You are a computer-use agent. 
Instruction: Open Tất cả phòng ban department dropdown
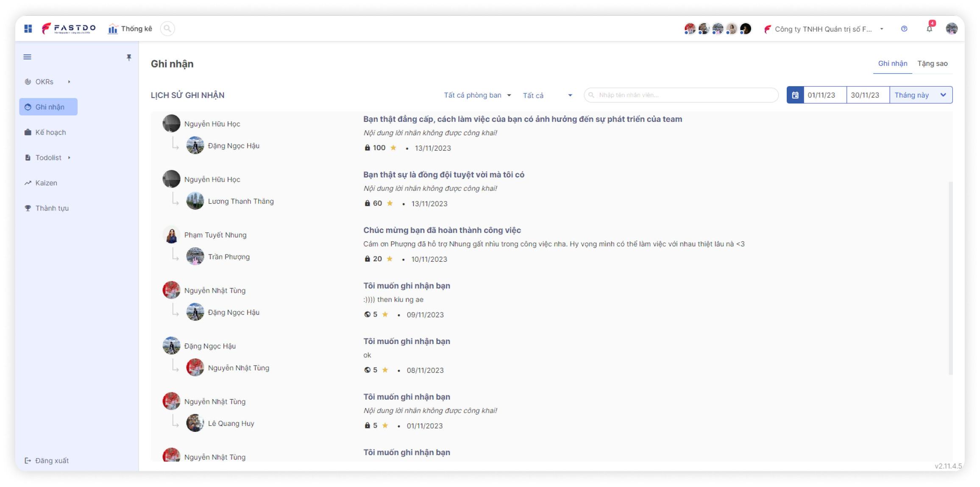(x=478, y=95)
